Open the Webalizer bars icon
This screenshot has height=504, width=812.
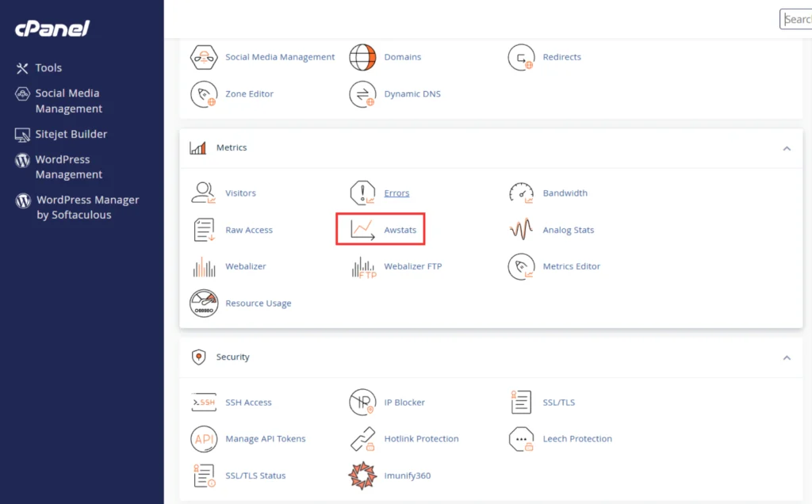point(204,266)
